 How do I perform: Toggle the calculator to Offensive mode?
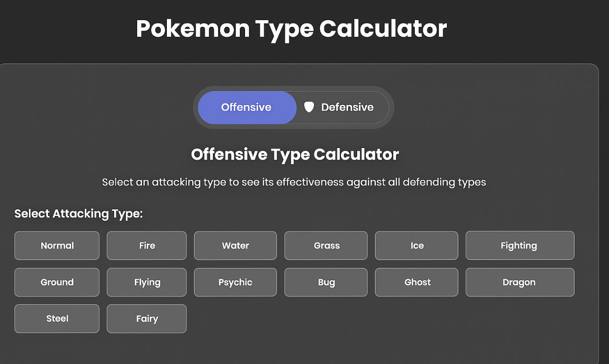point(246,107)
